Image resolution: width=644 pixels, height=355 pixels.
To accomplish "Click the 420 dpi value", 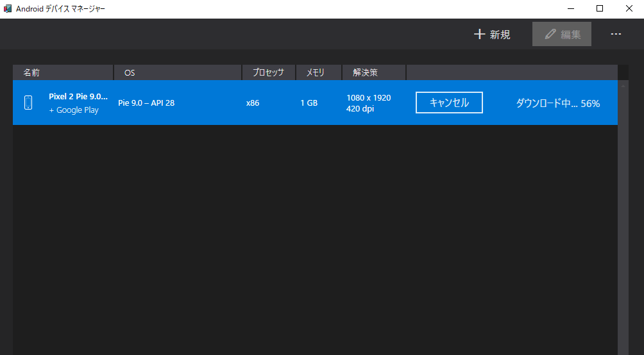I will click(x=360, y=109).
